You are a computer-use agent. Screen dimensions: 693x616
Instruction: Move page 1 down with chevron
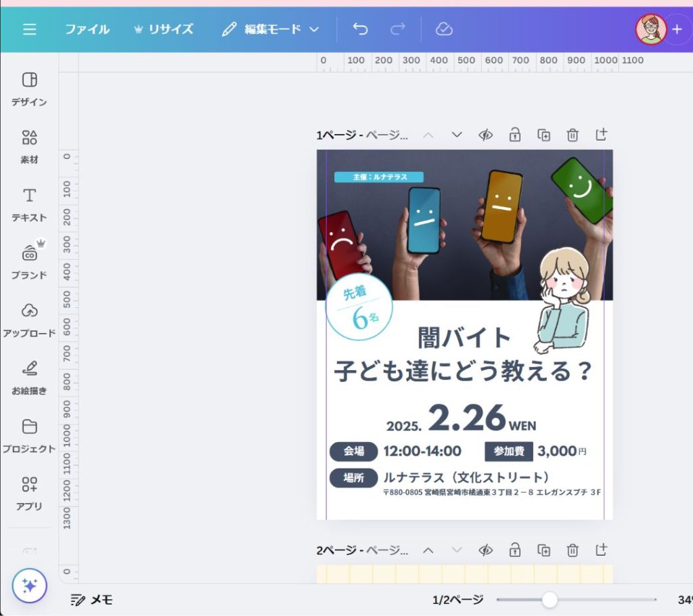pos(457,135)
